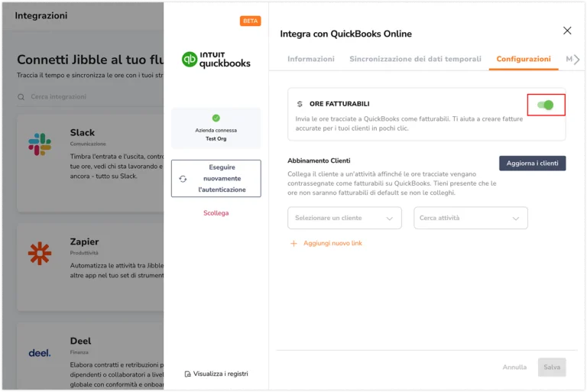The image size is (587, 392).
Task: Click Eseguire nuovamente l'autenticazione button
Action: point(216,179)
